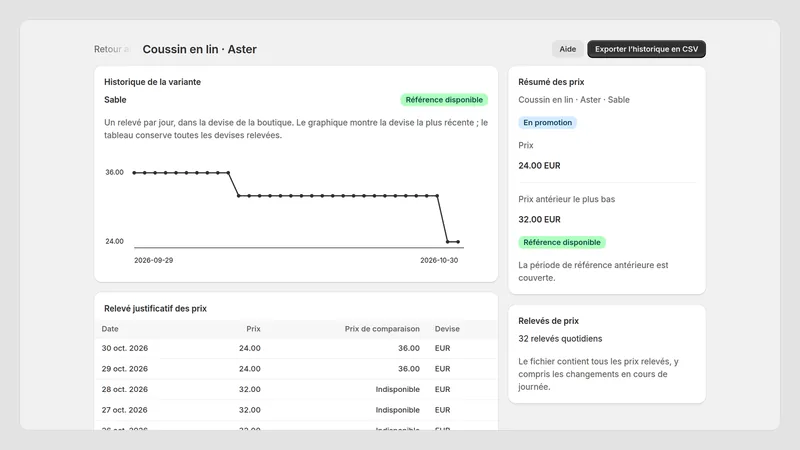The height and width of the screenshot is (450, 800).
Task: Click price 32.00 in 27 oct. row
Action: coord(249,410)
